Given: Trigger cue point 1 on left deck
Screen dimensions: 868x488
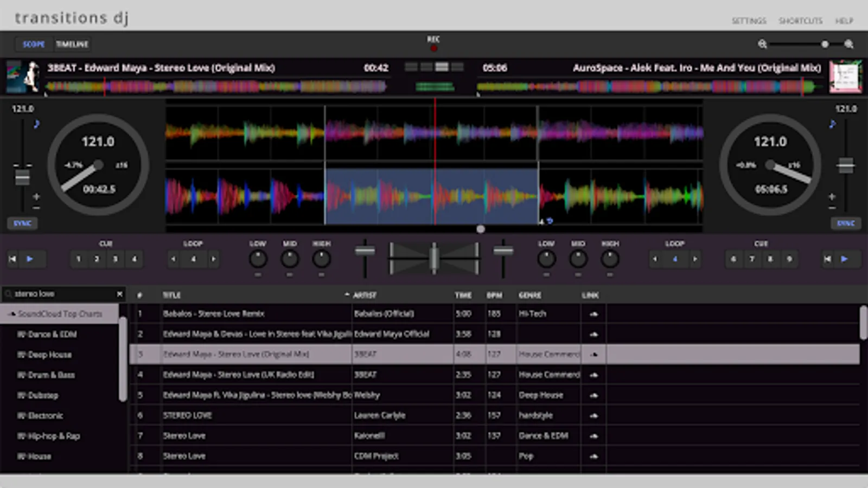Looking at the screenshot, I should pyautogui.click(x=79, y=259).
